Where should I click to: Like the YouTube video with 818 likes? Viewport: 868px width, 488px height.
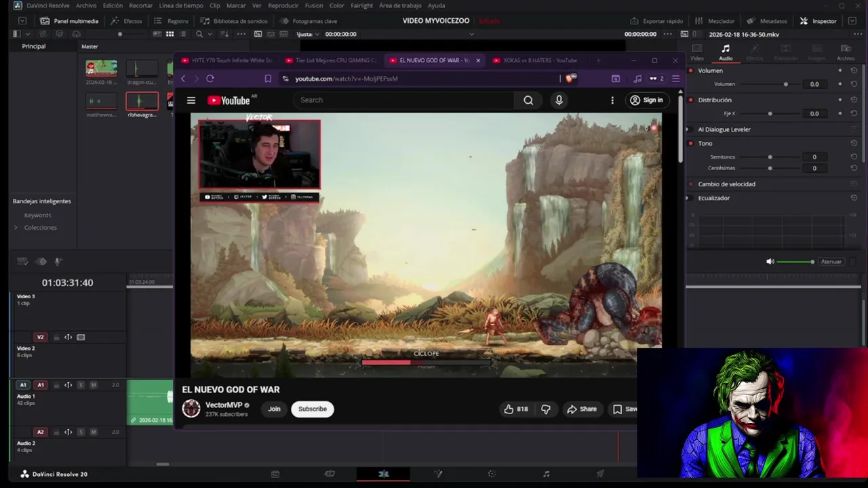coord(515,409)
